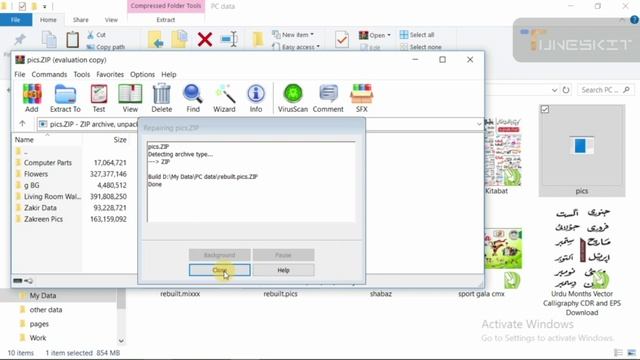This screenshot has width=640, height=360.
Task: Select the pics thumbnail in Explorer
Action: coord(582,150)
